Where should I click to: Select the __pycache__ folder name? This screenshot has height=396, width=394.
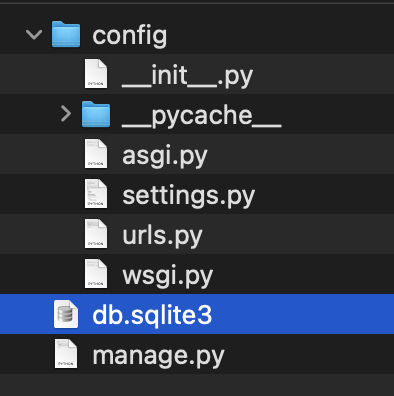[x=202, y=116]
